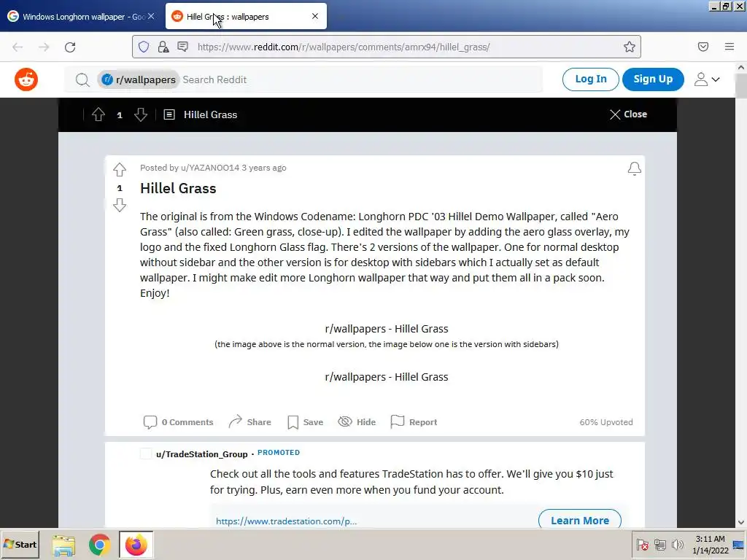Image resolution: width=747 pixels, height=560 pixels.
Task: Go forward with browser forward arrow
Action: click(44, 47)
